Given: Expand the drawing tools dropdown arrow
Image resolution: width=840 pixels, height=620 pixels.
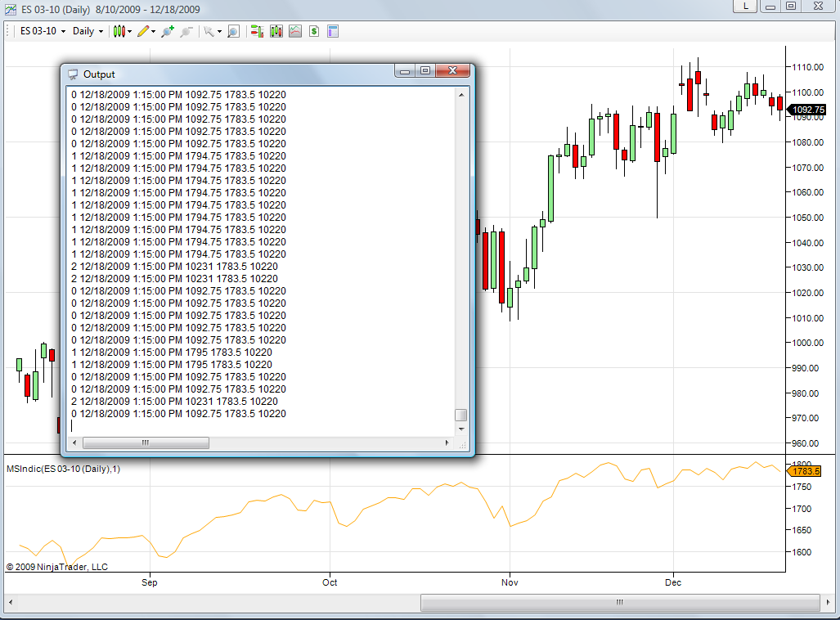Looking at the screenshot, I should pos(153,32).
